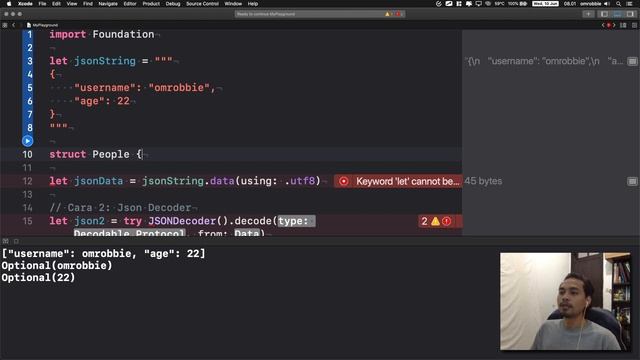Open Spotlight search in the menu bar
640x360 pixels.
619,4
